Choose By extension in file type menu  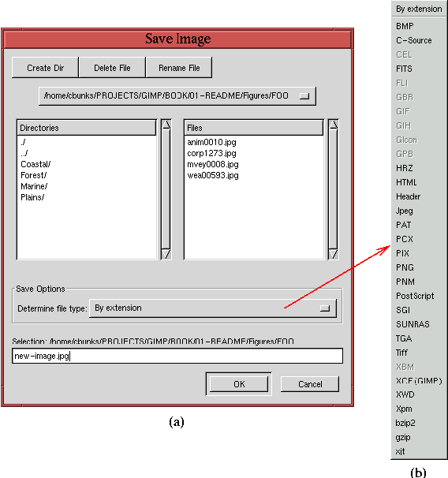pos(419,9)
